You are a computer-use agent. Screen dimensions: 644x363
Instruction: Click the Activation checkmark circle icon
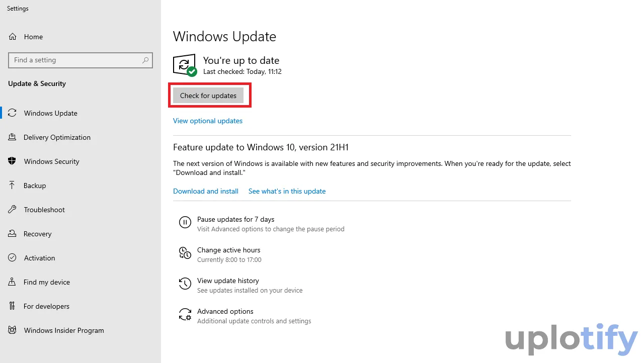click(13, 258)
